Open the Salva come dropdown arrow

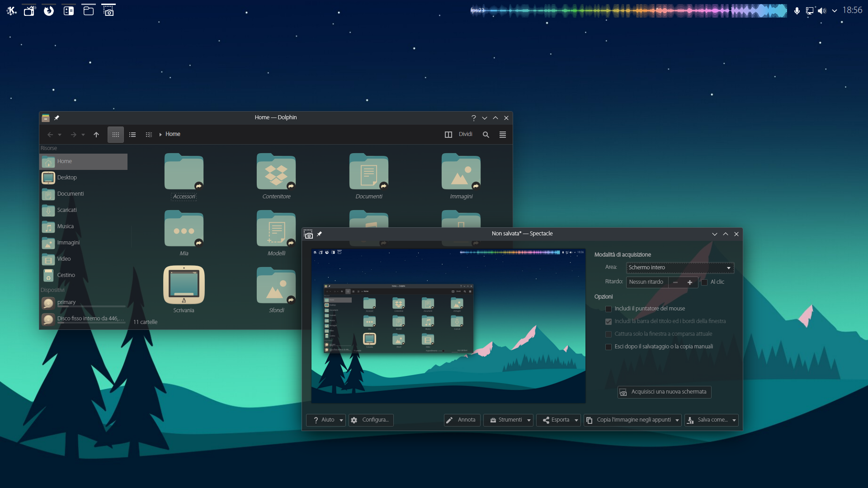(x=734, y=420)
